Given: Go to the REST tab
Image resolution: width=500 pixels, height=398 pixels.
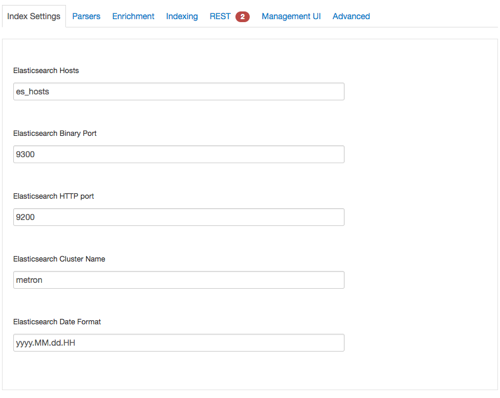Looking at the screenshot, I should pos(220,16).
